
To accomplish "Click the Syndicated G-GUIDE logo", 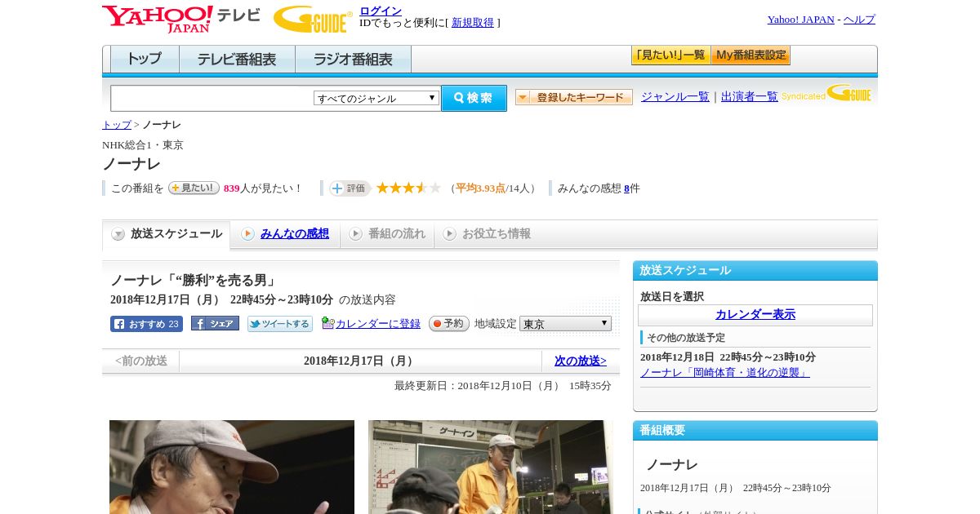I will (826, 94).
